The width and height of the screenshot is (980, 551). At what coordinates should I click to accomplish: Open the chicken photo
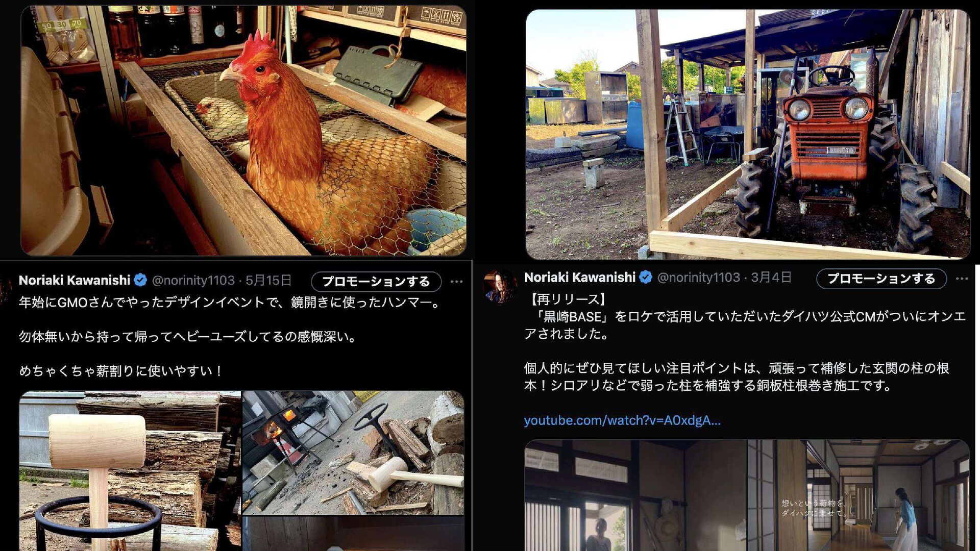[243, 131]
